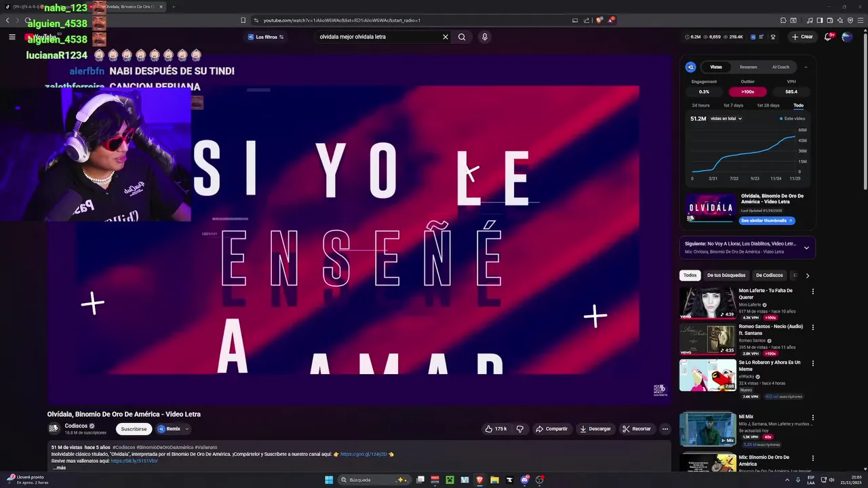
Task: Select the 'De Codiscos' chip
Action: tap(769, 275)
